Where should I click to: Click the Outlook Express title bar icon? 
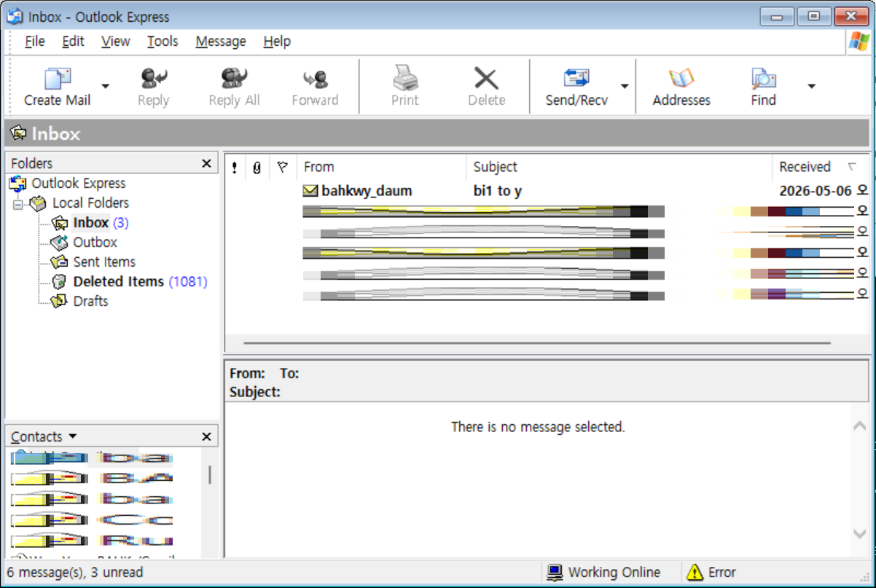point(15,16)
